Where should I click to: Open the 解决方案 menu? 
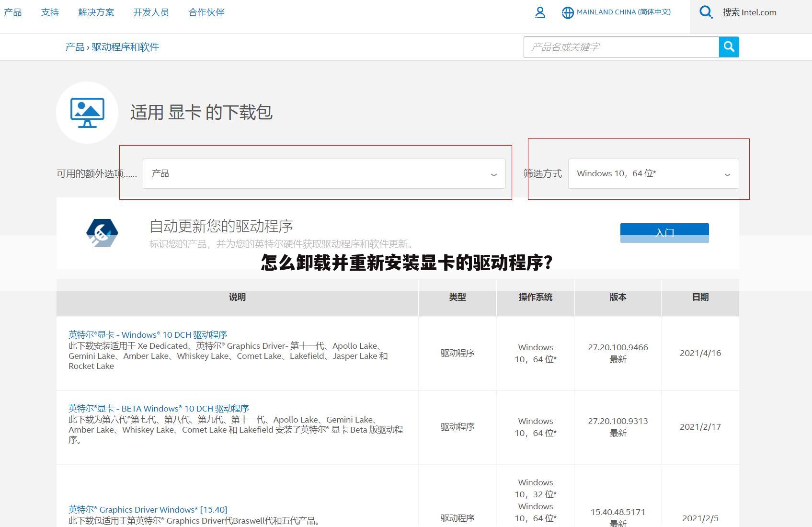(96, 12)
